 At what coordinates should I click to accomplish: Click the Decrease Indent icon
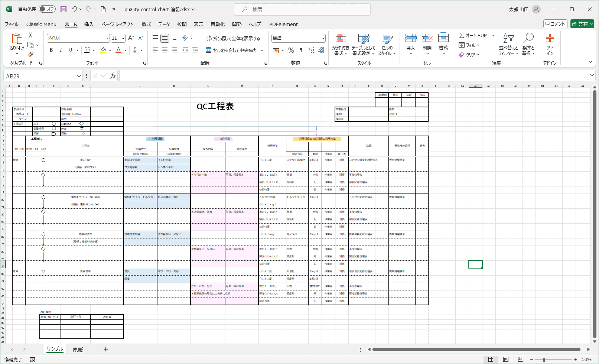185,50
